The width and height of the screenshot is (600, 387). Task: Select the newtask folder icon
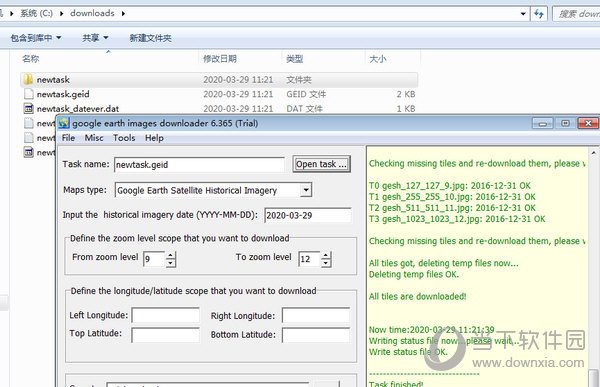(x=28, y=80)
